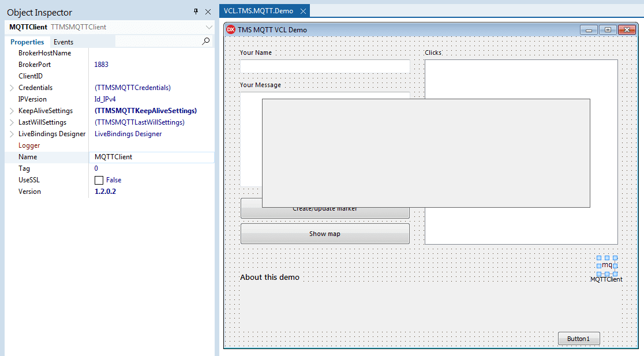Maximize the TMS MQTT VCL Demo form

[608, 29]
